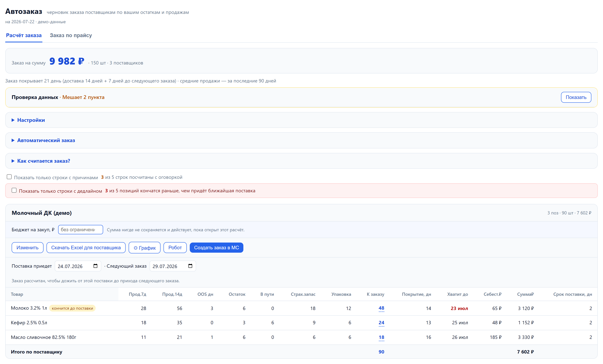603x364 pixels.
Task: Click the Упаковка column header
Action: [341, 294]
